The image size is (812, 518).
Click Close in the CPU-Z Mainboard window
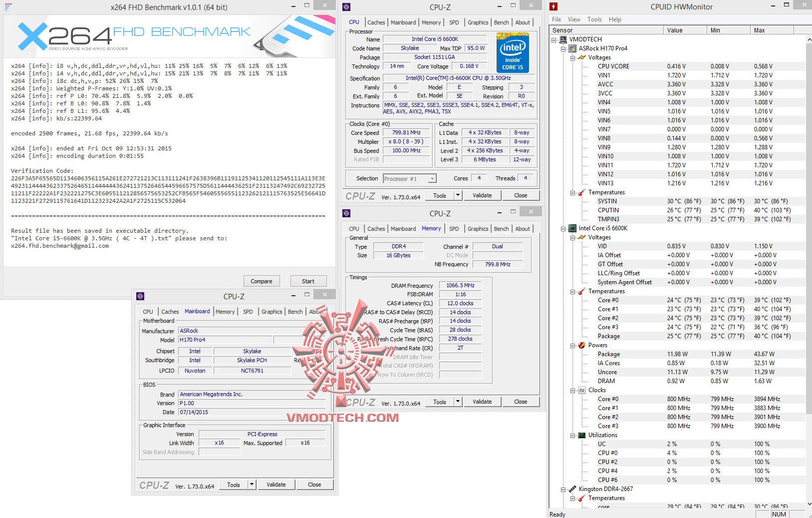314,485
